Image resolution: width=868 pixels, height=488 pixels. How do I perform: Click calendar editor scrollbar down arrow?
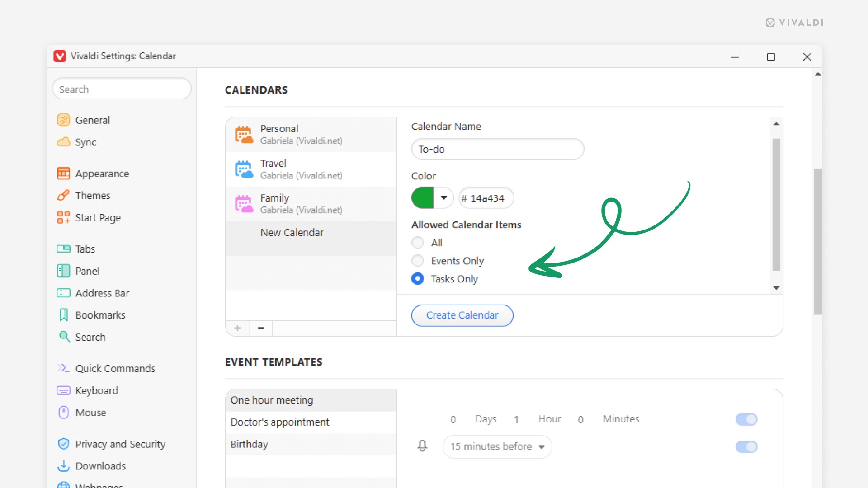pos(776,288)
